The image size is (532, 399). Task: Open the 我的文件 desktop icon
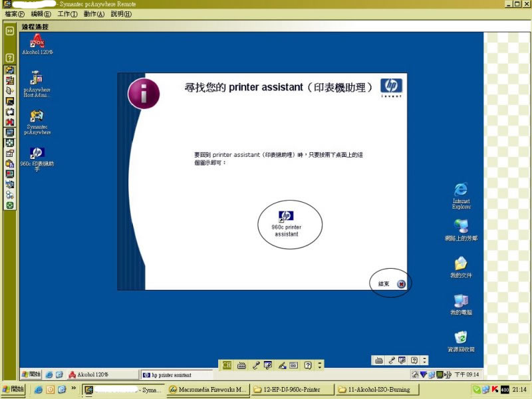click(x=461, y=267)
